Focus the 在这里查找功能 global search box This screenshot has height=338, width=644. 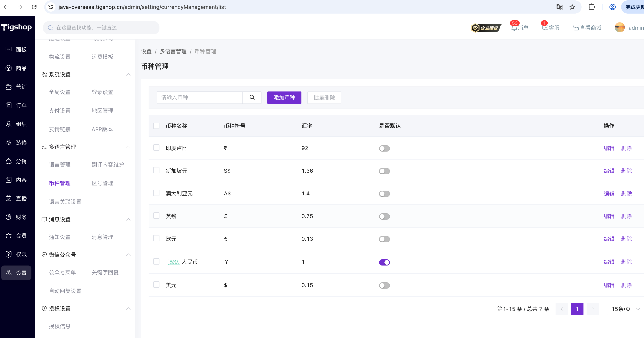click(101, 28)
